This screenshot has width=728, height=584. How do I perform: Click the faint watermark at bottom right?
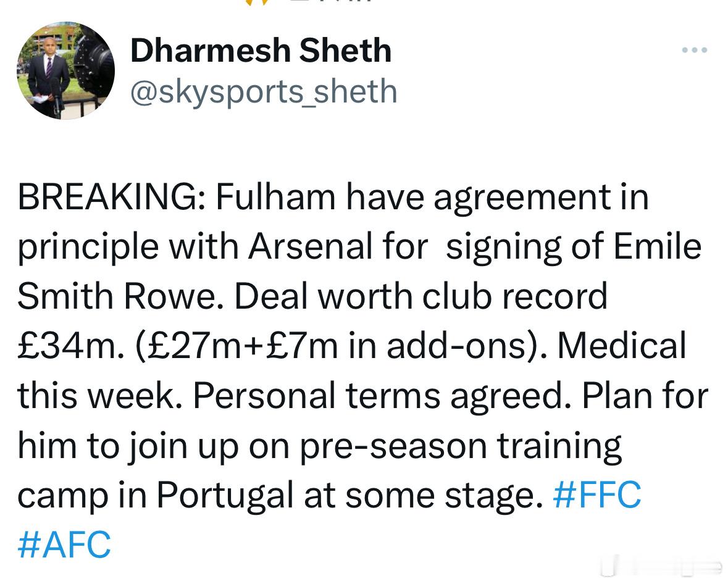[661, 566]
